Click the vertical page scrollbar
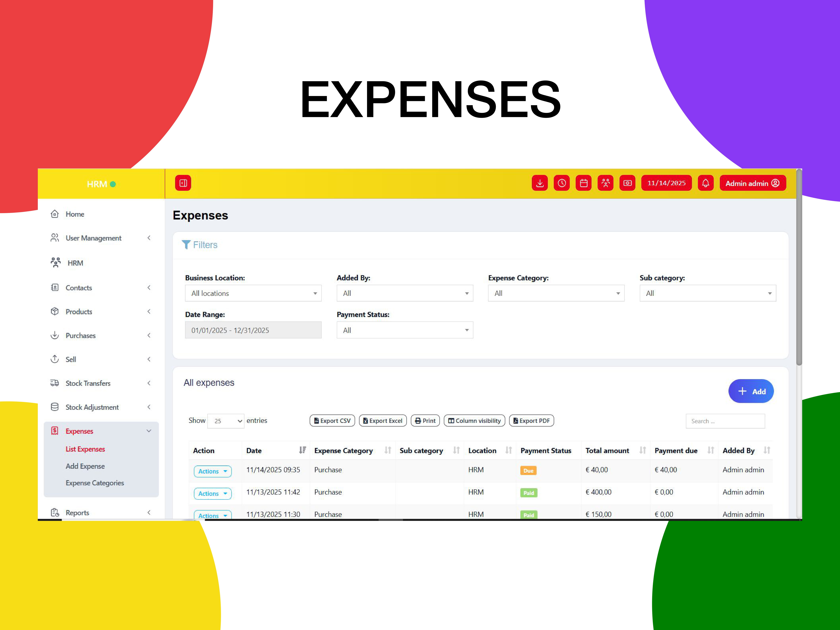The image size is (840, 630). 799,268
